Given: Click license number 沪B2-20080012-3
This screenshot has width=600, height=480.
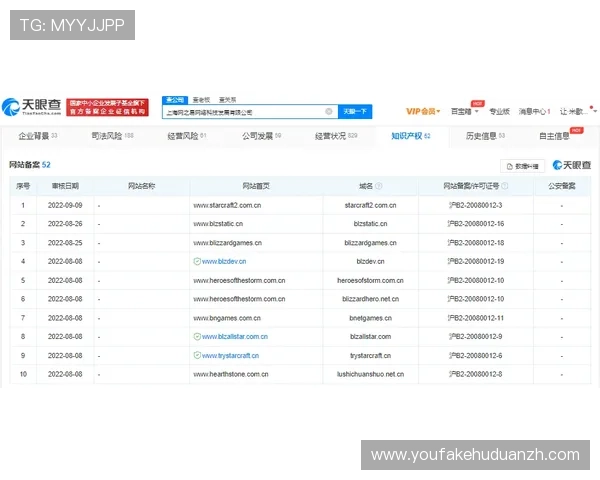Looking at the screenshot, I should [476, 205].
